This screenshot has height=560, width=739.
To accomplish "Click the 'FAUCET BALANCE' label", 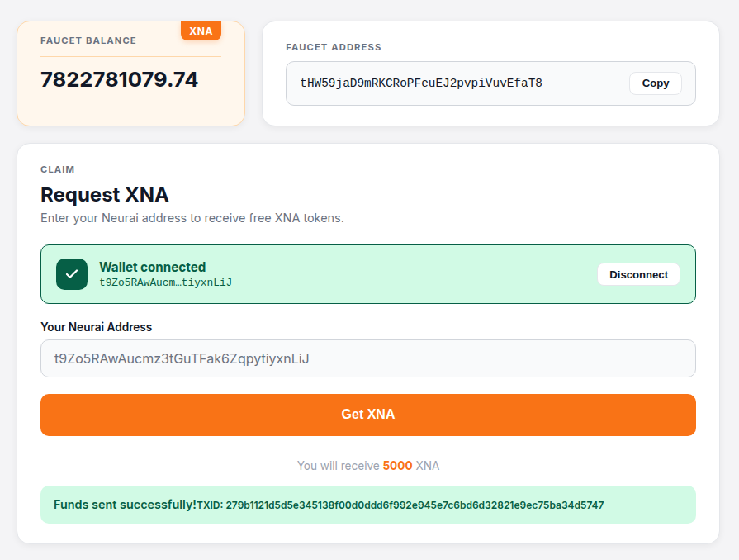I will (88, 40).
